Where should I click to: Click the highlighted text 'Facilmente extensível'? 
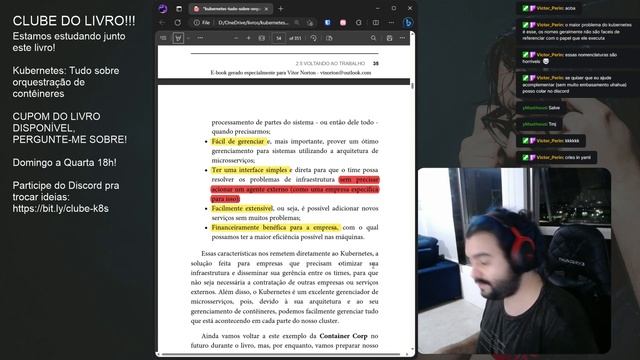point(242,208)
